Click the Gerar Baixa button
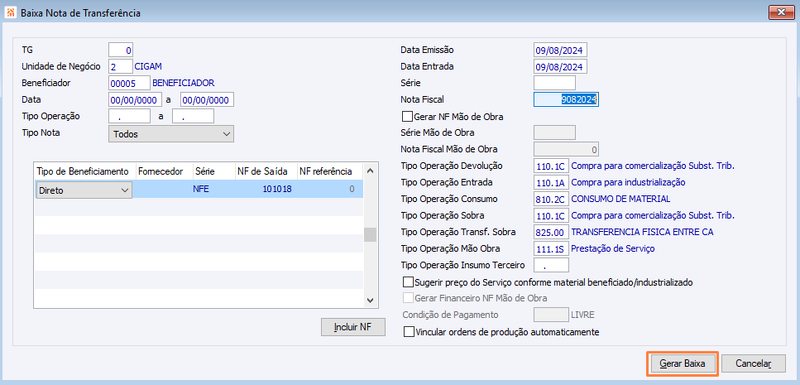The width and height of the screenshot is (800, 385). [682, 364]
